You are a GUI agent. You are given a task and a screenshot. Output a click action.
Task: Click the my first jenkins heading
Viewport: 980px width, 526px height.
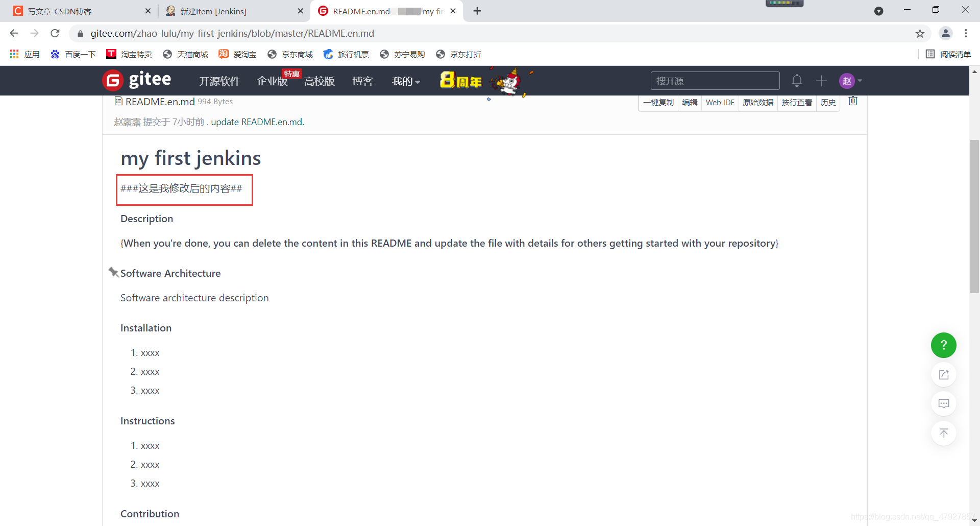190,158
